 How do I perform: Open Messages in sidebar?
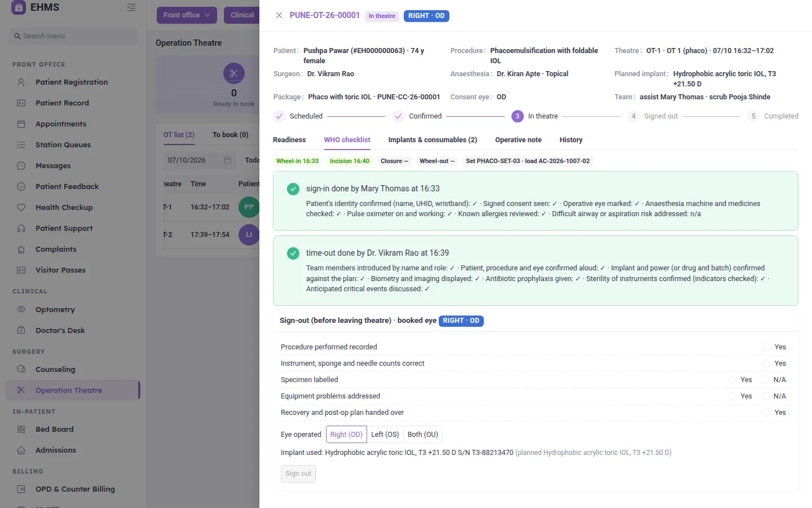53,165
